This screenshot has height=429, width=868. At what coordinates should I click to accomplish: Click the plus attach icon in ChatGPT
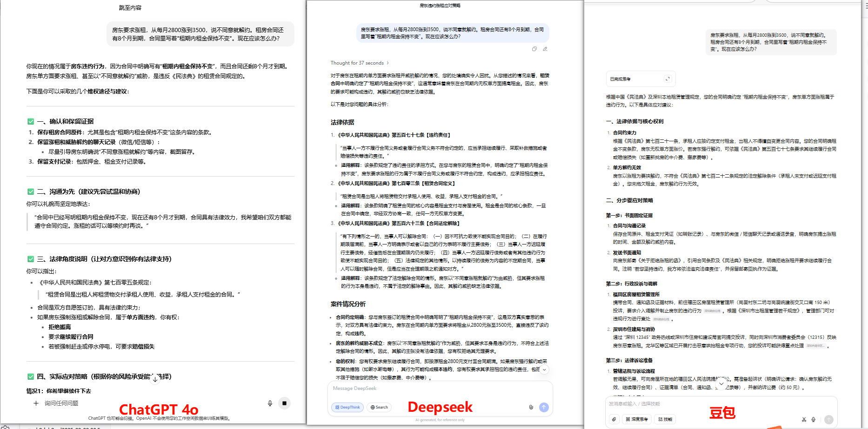pyautogui.click(x=36, y=403)
